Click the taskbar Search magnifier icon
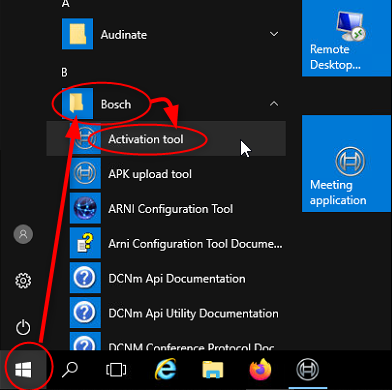Image resolution: width=392 pixels, height=390 pixels. tap(70, 370)
